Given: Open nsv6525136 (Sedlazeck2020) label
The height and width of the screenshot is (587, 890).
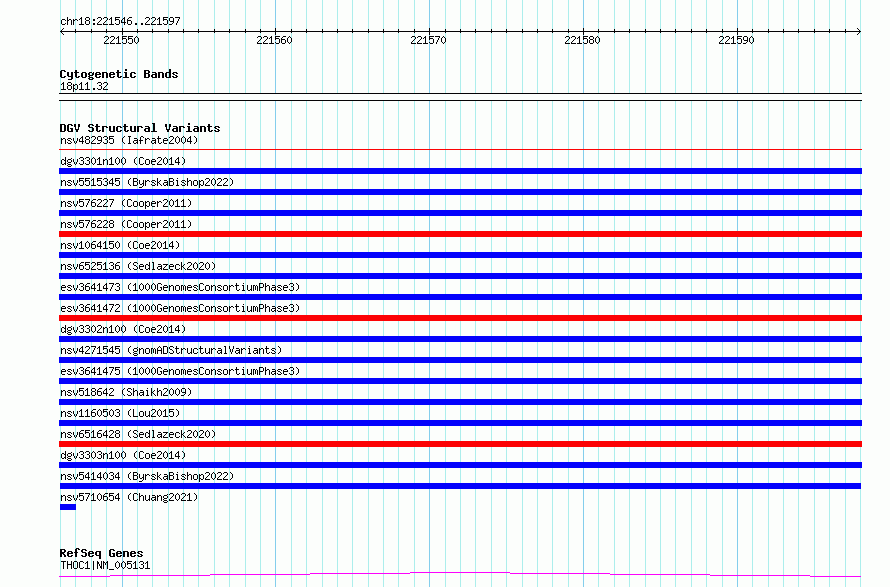Looking at the screenshot, I should [138, 266].
